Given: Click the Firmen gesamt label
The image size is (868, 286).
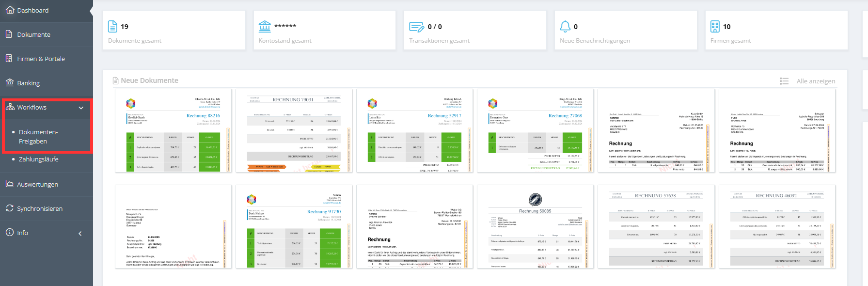Looking at the screenshot, I should pyautogui.click(x=730, y=41).
